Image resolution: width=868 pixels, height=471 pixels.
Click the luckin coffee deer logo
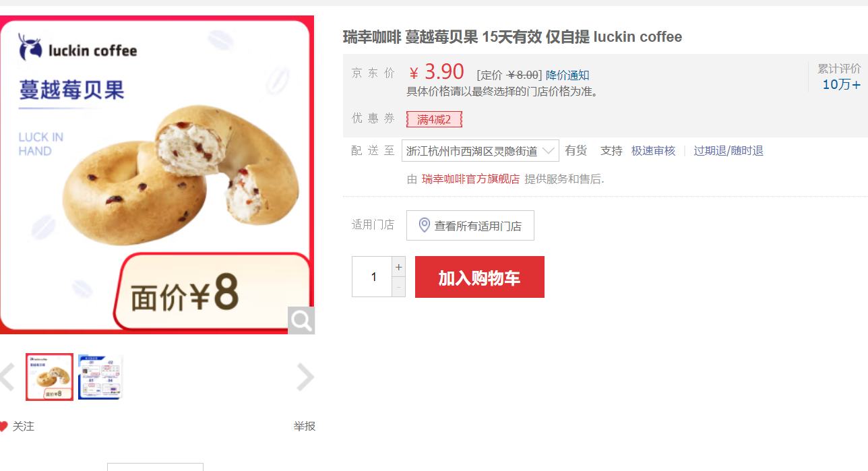pyautogui.click(x=30, y=49)
